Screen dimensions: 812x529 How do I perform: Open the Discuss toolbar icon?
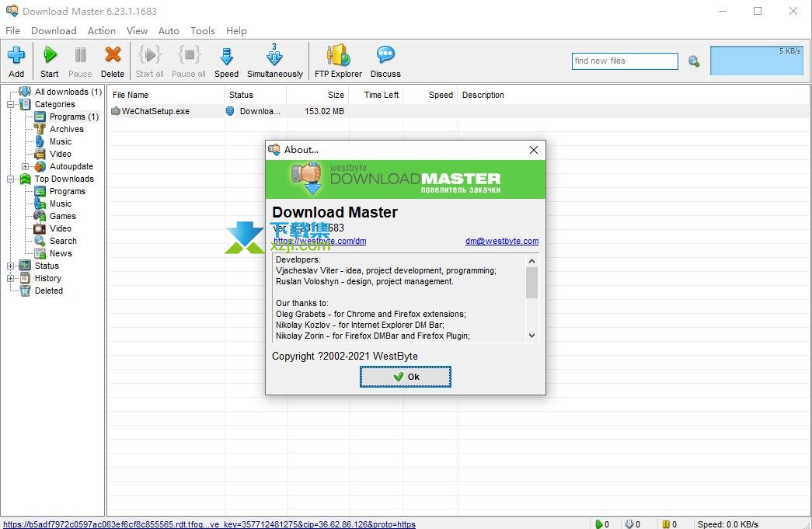[386, 61]
